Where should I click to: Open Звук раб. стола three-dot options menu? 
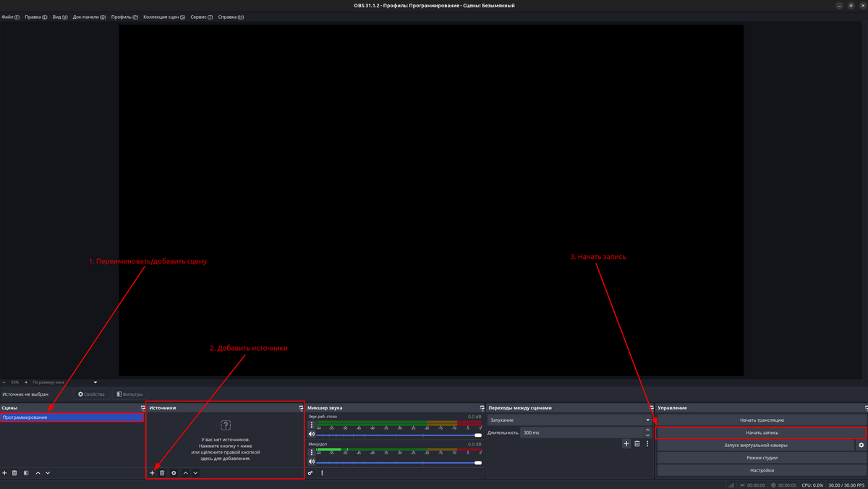click(x=312, y=425)
